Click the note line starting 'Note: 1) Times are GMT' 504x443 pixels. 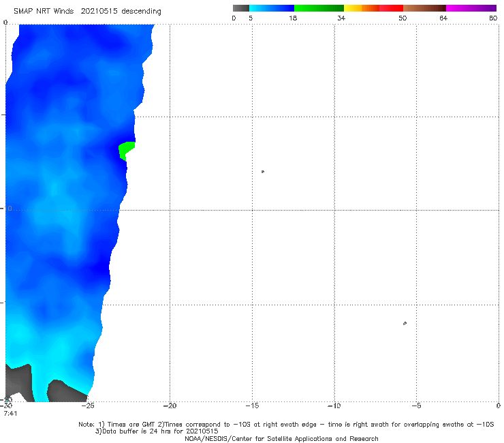click(286, 425)
